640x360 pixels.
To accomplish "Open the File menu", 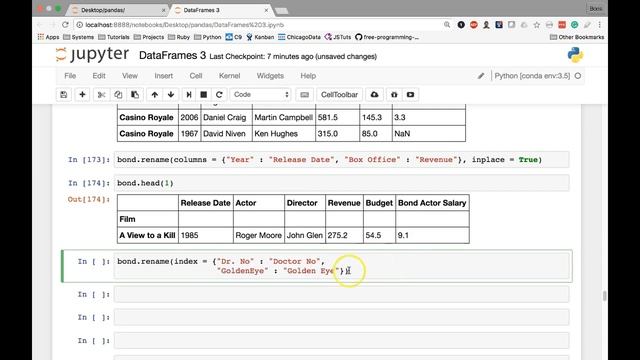I will coord(70,76).
